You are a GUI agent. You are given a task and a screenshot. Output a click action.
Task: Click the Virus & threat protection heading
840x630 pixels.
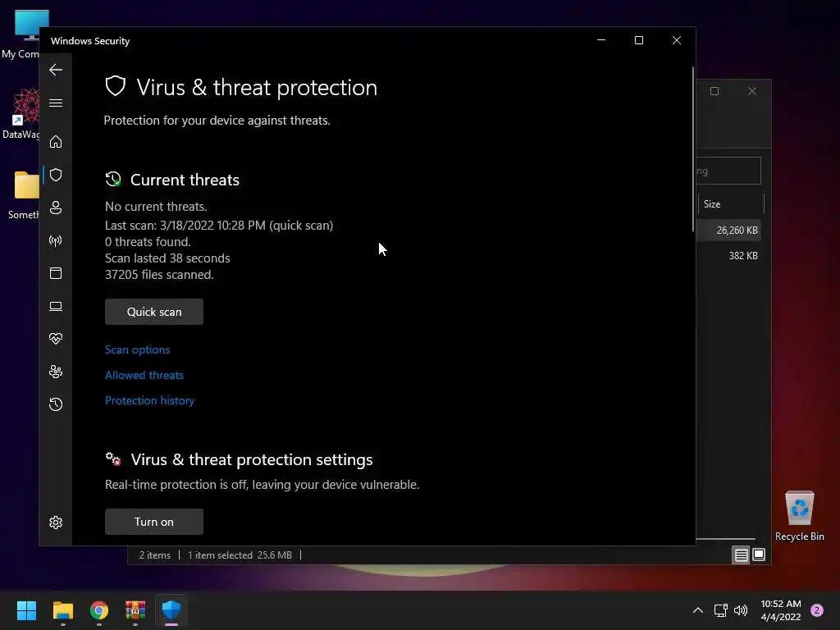pyautogui.click(x=257, y=87)
